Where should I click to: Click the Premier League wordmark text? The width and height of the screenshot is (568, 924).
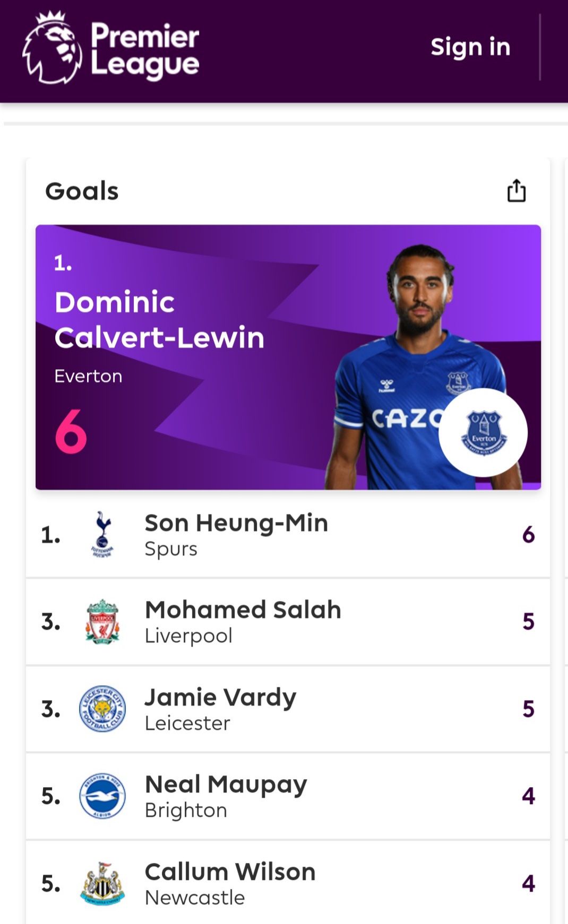pos(144,50)
